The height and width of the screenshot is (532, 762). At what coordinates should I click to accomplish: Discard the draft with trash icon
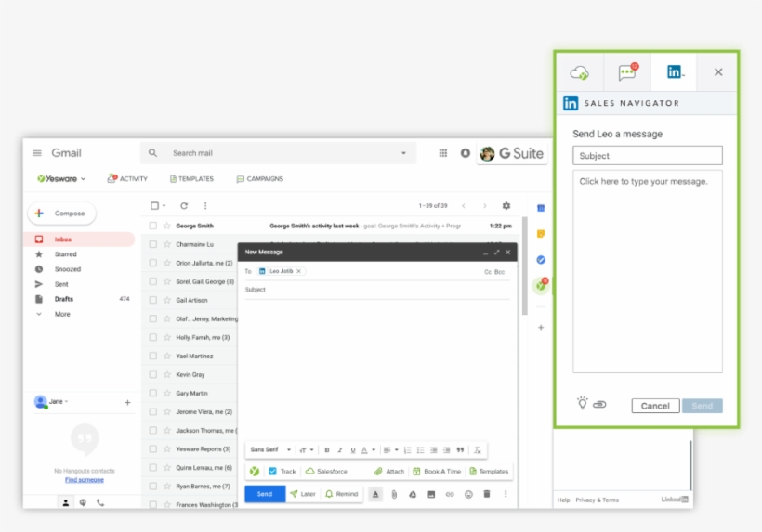pos(486,494)
